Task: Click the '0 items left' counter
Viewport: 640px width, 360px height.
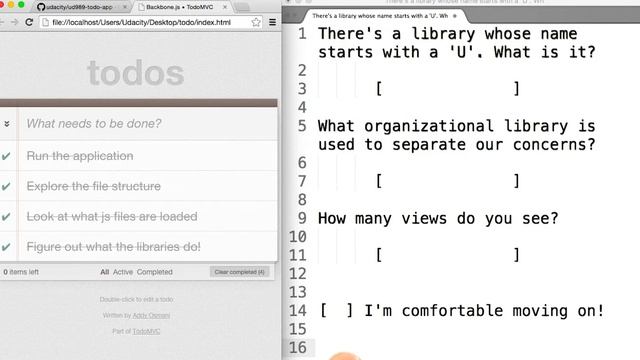Action: click(21, 272)
